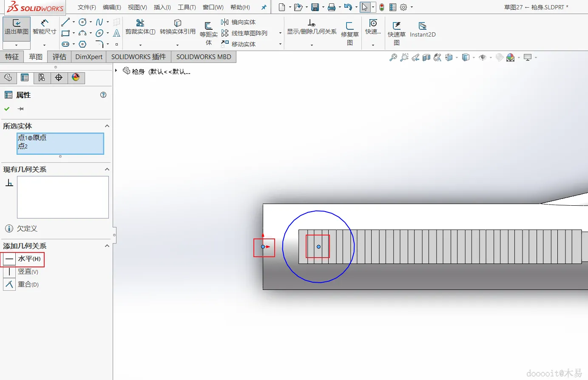Viewport: 588px width, 380px height.
Task: Open the dropdown below 剪裁实体
Action: [x=140, y=45]
